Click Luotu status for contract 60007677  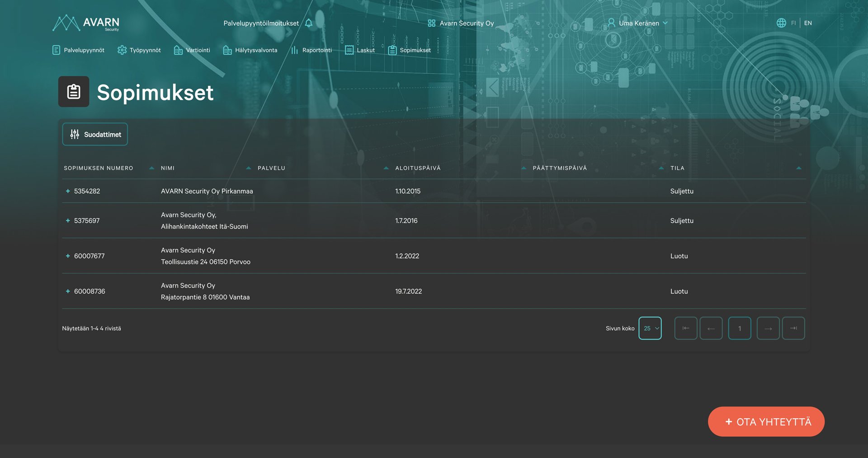[679, 256]
